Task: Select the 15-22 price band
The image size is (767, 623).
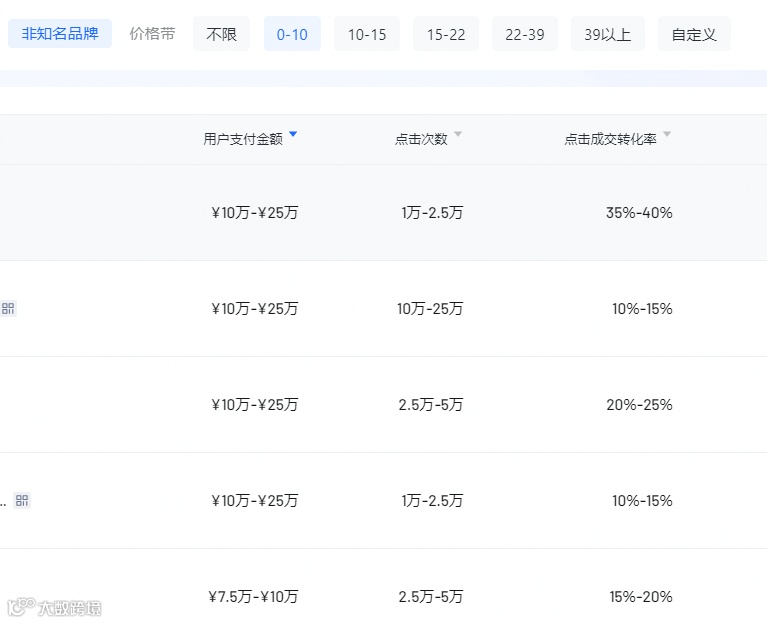Action: (x=446, y=34)
